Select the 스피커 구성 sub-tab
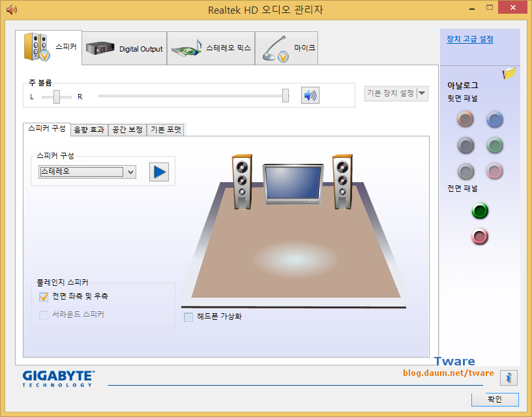 point(47,129)
